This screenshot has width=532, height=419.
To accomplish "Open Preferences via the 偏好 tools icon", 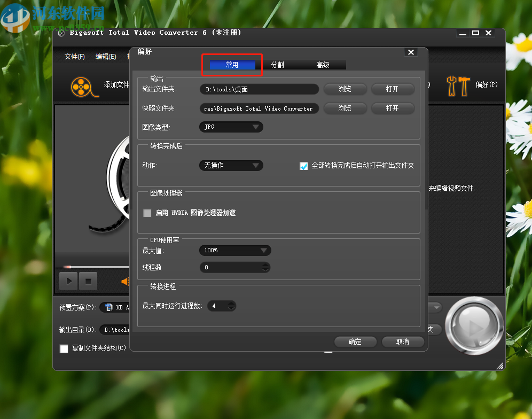I will click(x=458, y=87).
